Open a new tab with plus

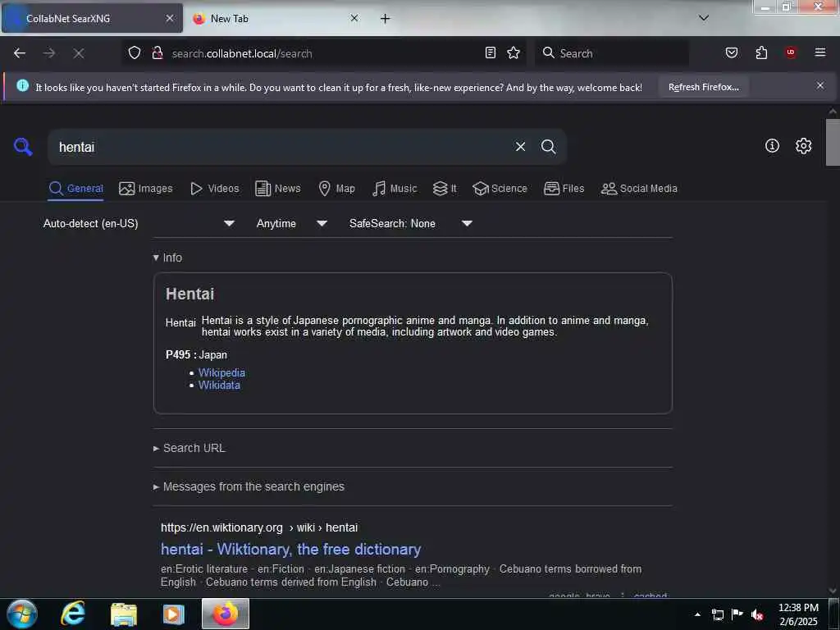(386, 19)
